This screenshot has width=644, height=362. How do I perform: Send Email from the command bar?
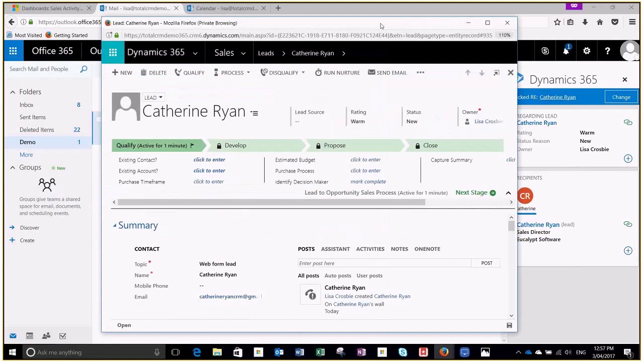pos(387,72)
